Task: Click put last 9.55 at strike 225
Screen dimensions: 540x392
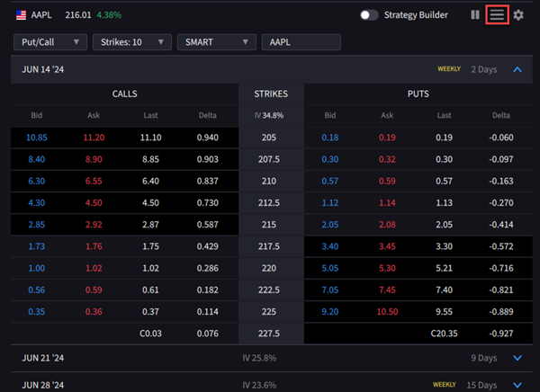Action: tap(444, 312)
